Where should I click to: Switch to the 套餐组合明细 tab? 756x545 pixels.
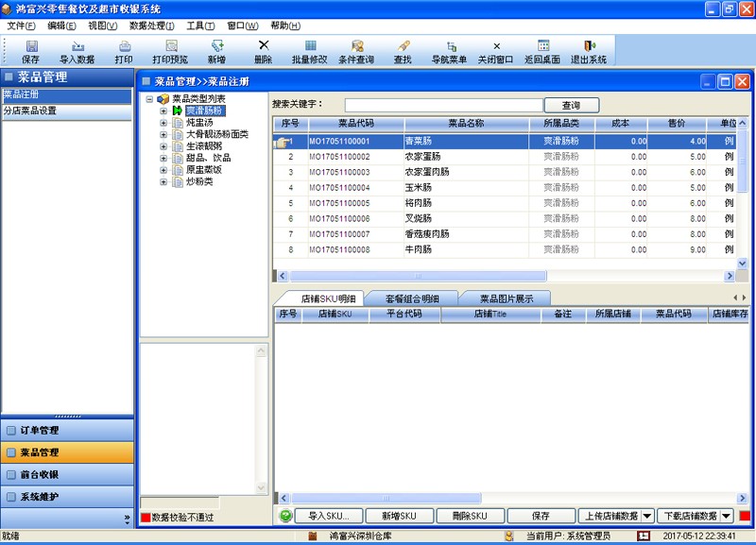[x=411, y=298]
